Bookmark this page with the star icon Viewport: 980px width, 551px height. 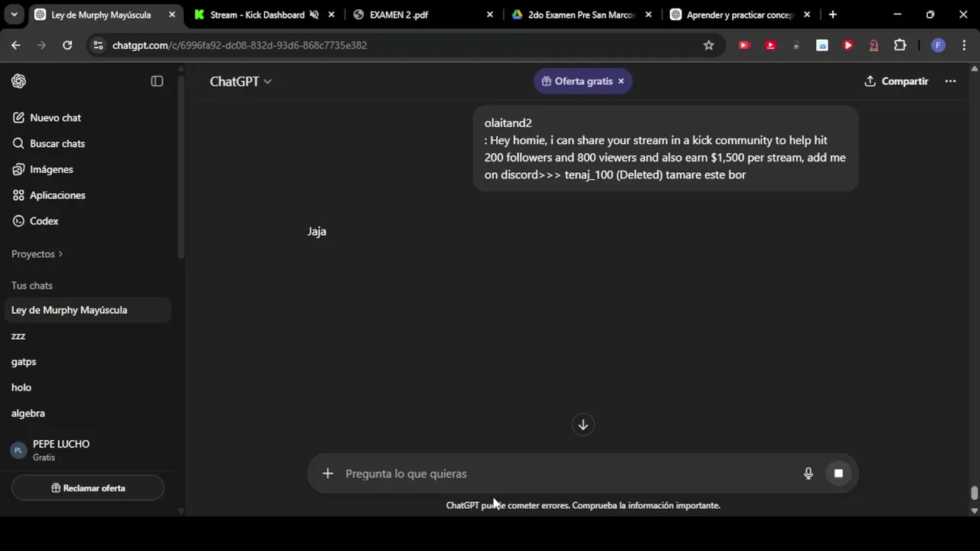[x=709, y=45]
